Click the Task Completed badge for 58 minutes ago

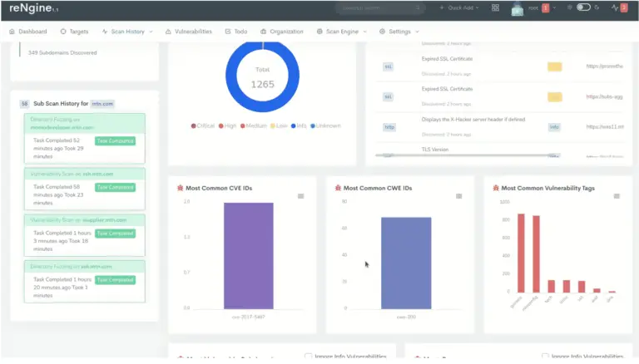(x=116, y=187)
